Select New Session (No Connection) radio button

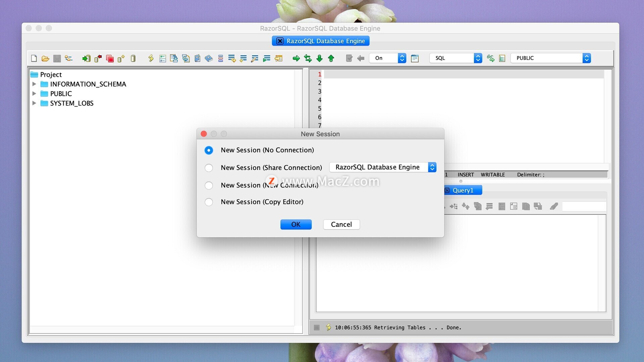coord(209,150)
